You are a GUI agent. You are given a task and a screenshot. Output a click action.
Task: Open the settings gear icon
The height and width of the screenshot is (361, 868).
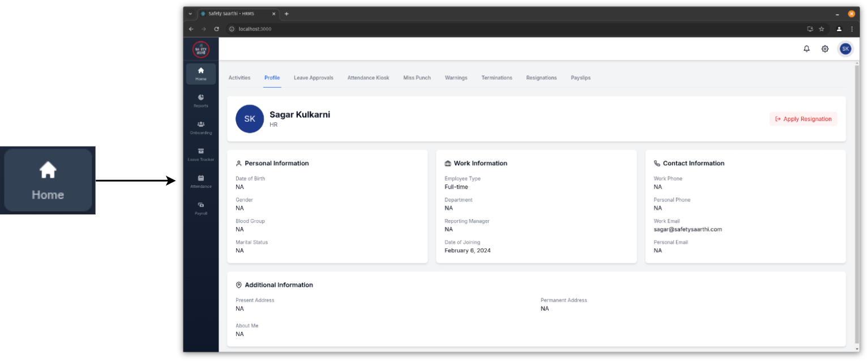click(x=825, y=49)
